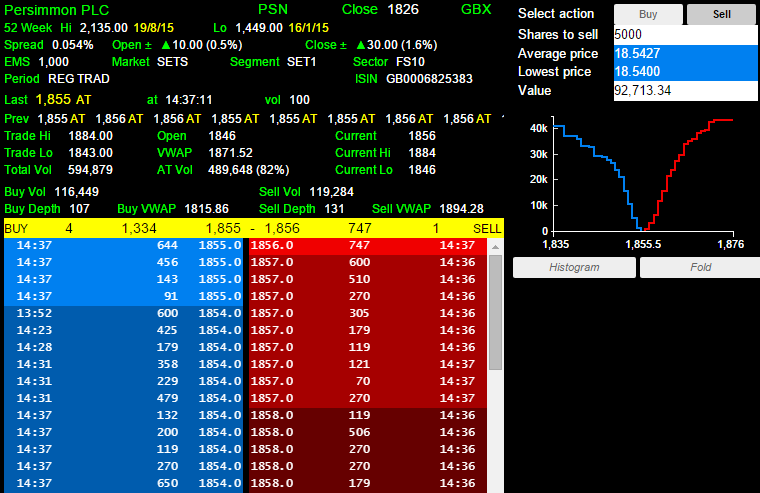Image resolution: width=760 pixels, height=493 pixels.
Task: Click buy order 479 at 1854.0
Action: pos(124,398)
